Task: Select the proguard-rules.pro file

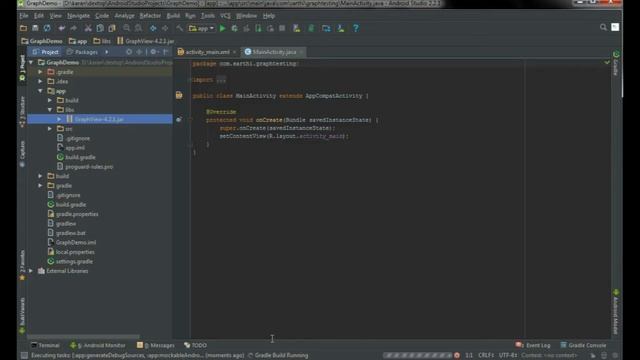Action: (x=85, y=167)
